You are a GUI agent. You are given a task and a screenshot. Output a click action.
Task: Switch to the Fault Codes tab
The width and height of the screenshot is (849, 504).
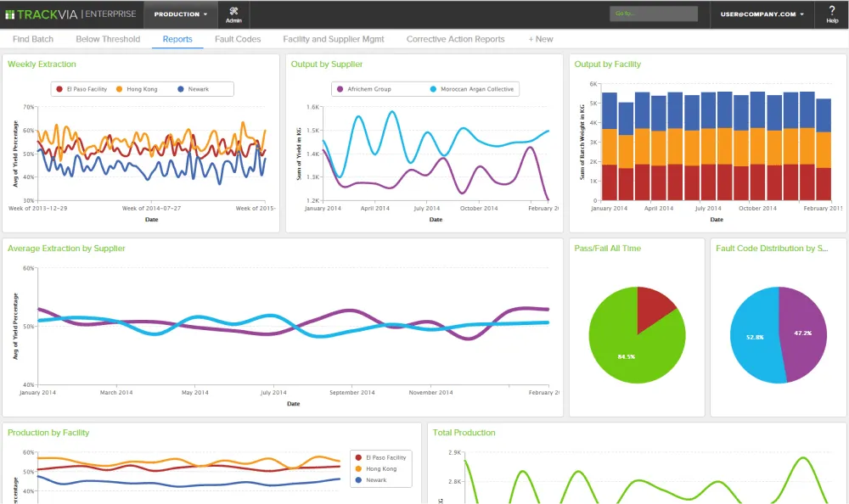point(238,39)
